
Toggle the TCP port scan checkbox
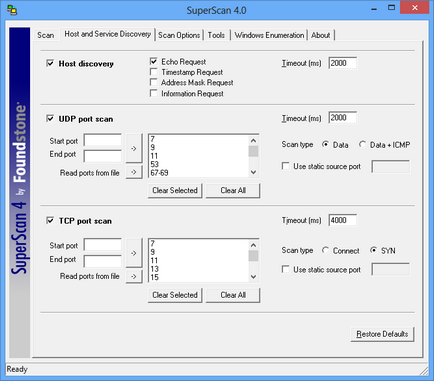50,220
